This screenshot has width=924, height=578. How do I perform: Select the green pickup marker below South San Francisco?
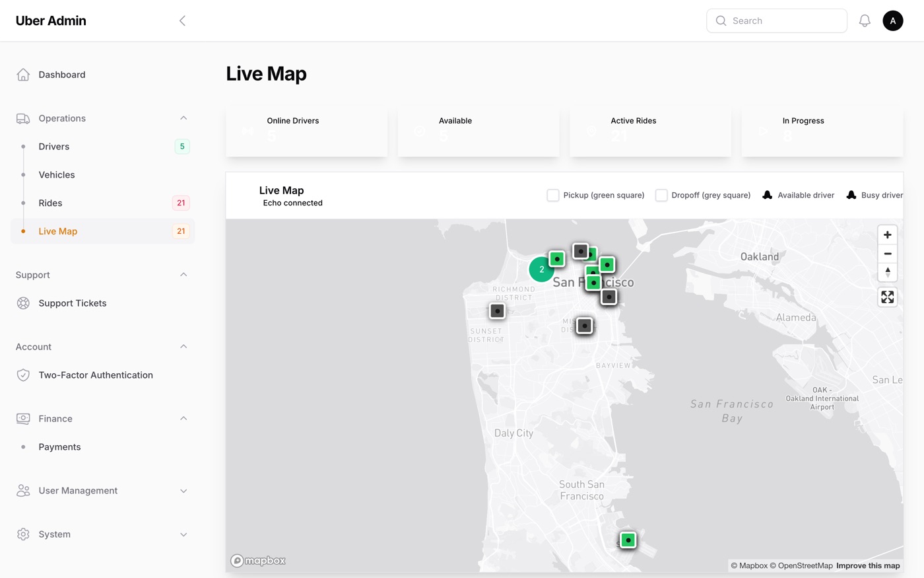[x=628, y=540]
